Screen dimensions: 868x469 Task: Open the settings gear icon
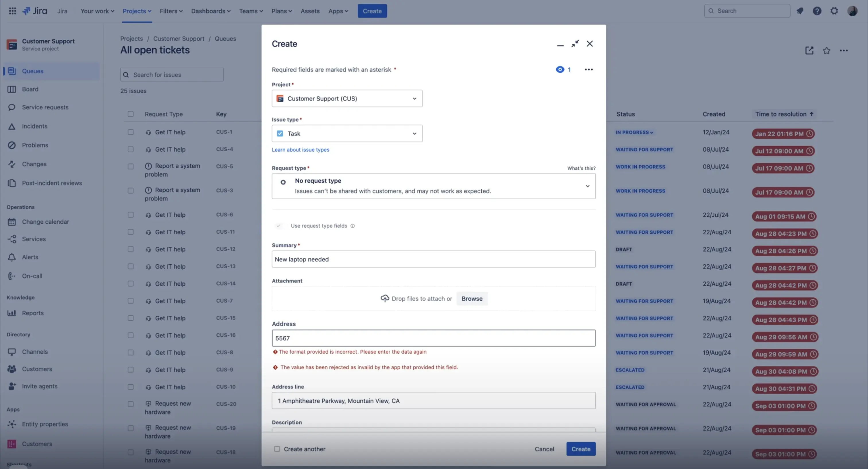coord(834,11)
